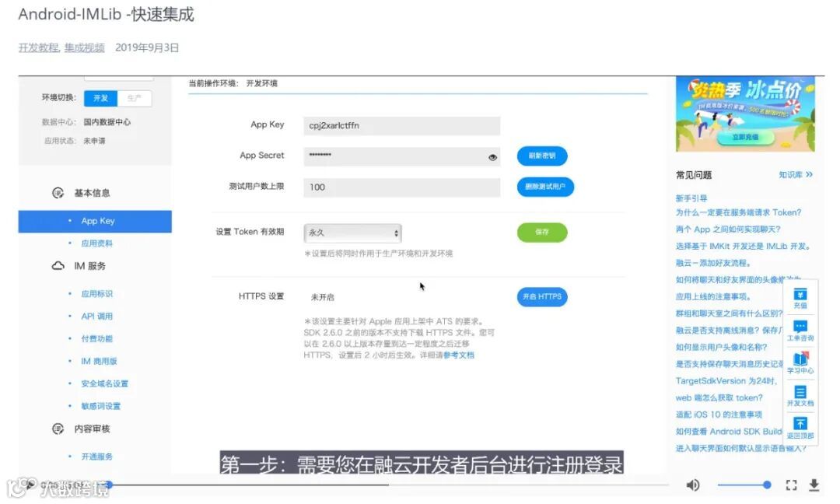Open 付费功能 sidebar item
840x504 pixels.
pyautogui.click(x=97, y=339)
